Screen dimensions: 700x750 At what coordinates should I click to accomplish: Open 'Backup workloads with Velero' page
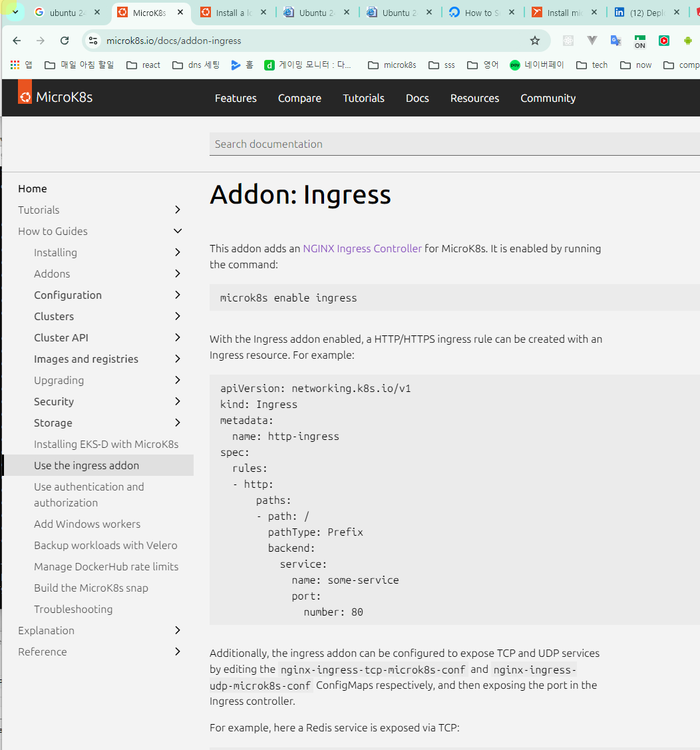coord(106,545)
